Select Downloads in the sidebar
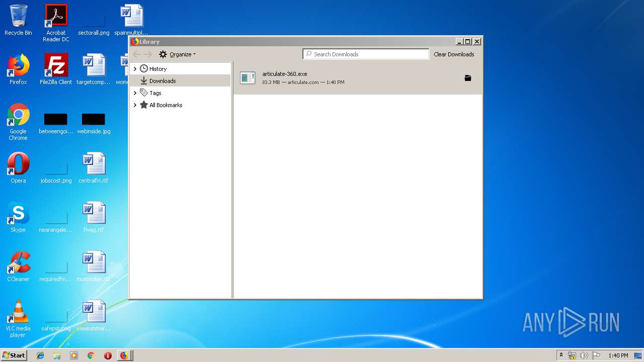The height and width of the screenshot is (362, 644). 163,81
